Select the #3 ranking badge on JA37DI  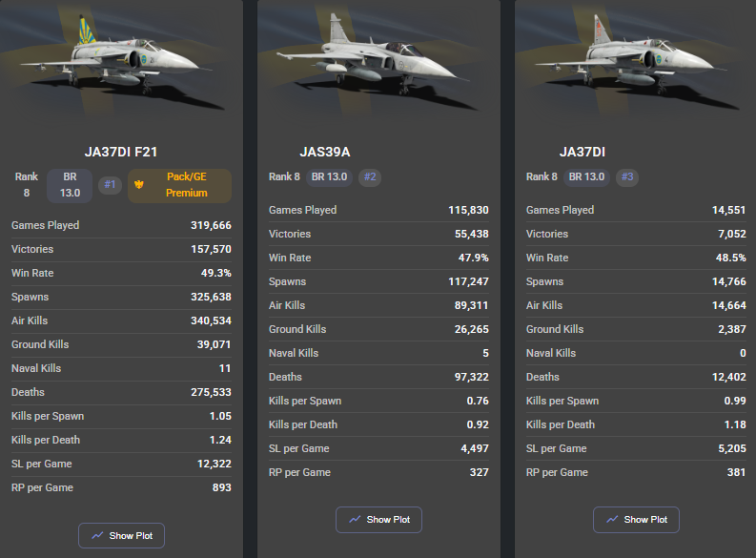pyautogui.click(x=626, y=176)
